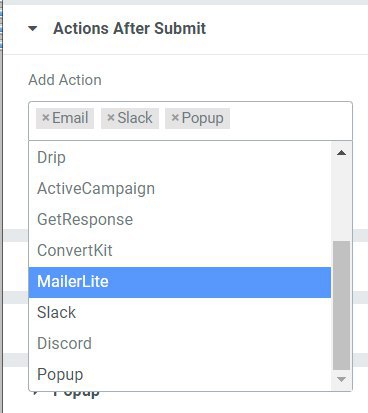
Task: Click the Email tag label
Action: pyautogui.click(x=70, y=118)
